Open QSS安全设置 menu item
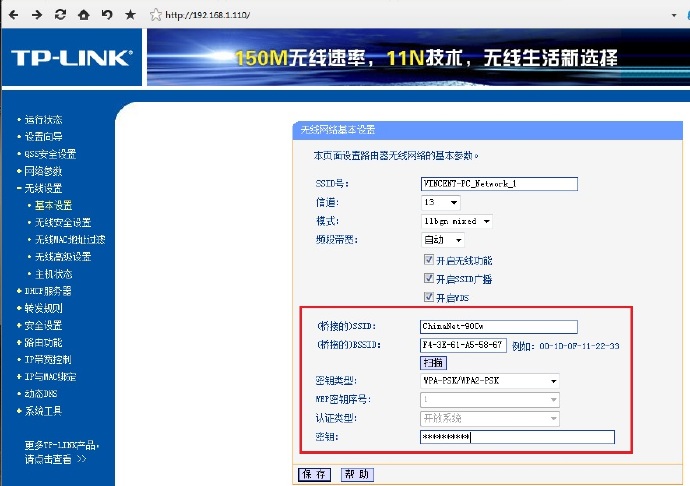This screenshot has width=690, height=486. (x=50, y=154)
